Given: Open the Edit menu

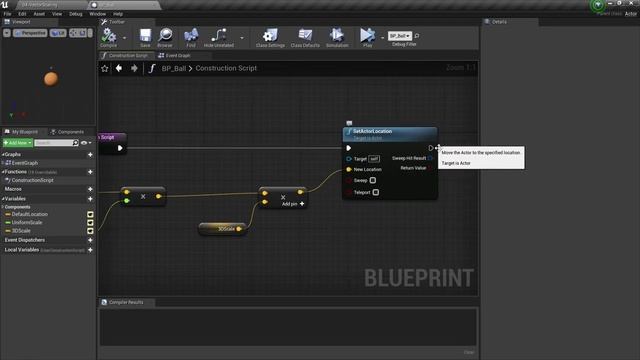Looking at the screenshot, I should coord(22,14).
